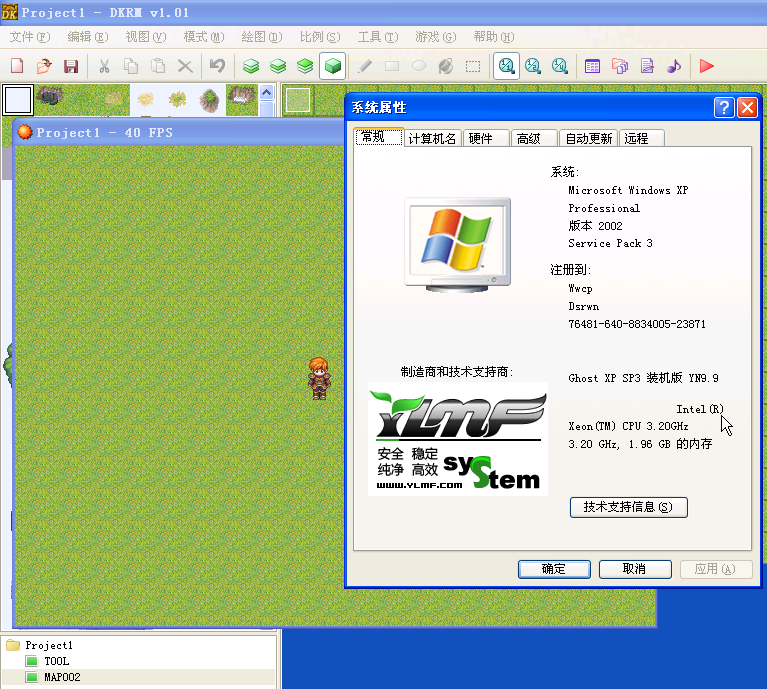Click the orange-haired character in game window
This screenshot has width=767, height=689.
319,378
